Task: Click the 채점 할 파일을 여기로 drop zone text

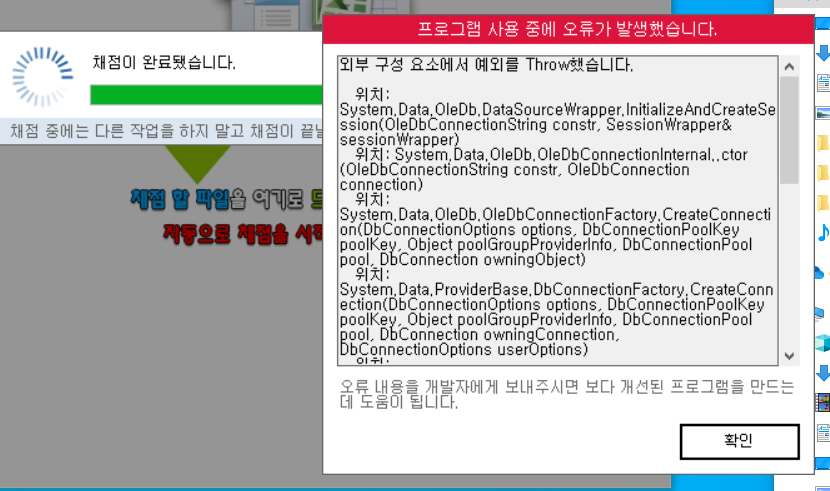Action: 225,199
